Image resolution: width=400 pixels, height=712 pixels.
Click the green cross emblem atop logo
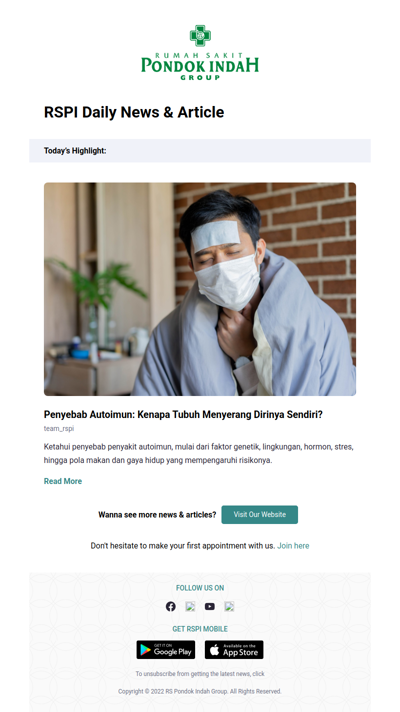point(200,36)
